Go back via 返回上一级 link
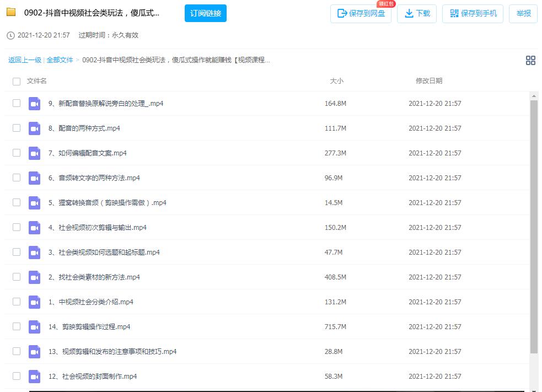 25,60
